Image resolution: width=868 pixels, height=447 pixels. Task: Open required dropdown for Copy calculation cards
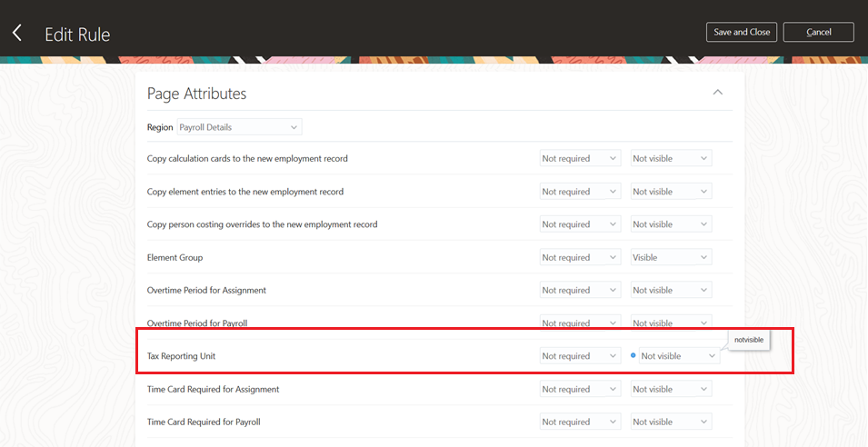[580, 158]
